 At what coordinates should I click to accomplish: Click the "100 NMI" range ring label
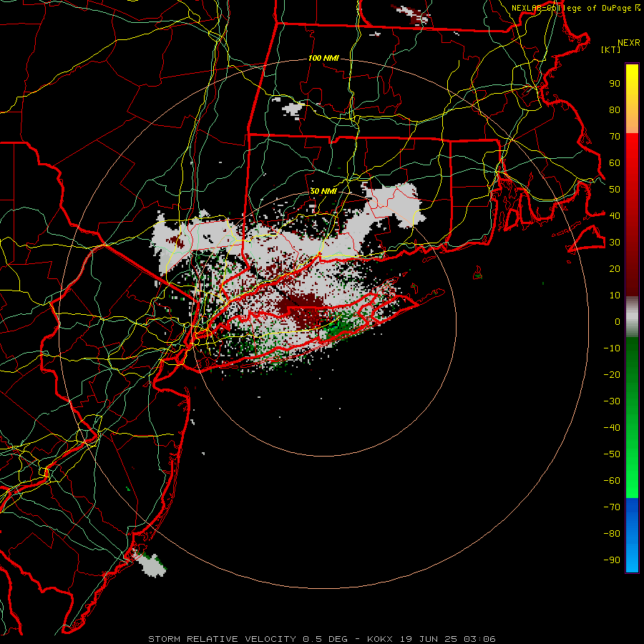(x=323, y=59)
